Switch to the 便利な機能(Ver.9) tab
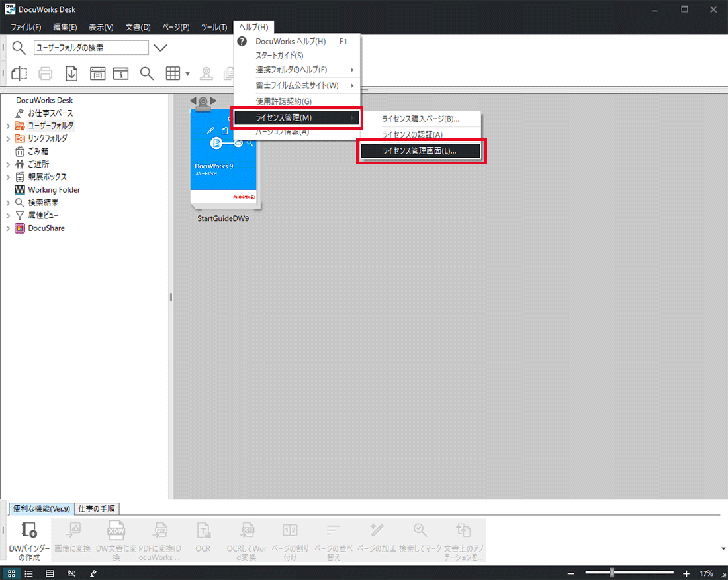 click(x=41, y=509)
